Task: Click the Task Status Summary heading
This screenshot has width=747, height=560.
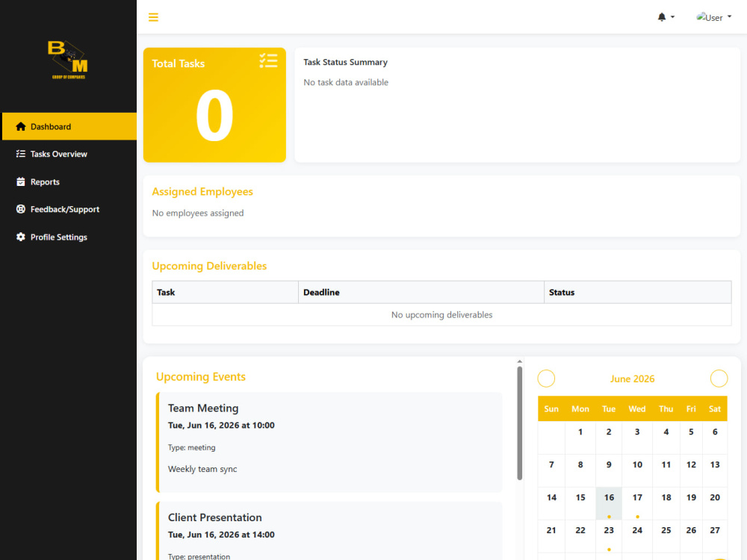Action: point(345,63)
